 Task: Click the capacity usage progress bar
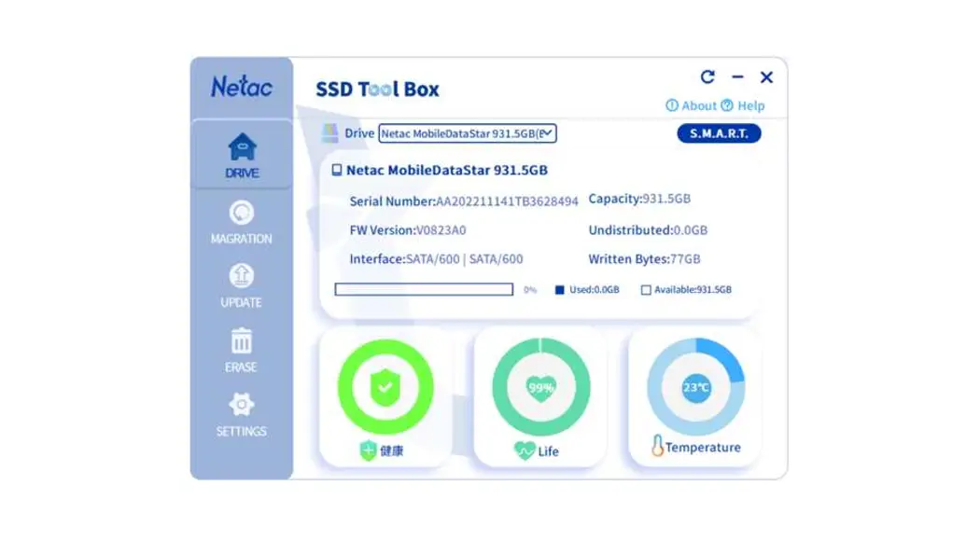(x=423, y=289)
